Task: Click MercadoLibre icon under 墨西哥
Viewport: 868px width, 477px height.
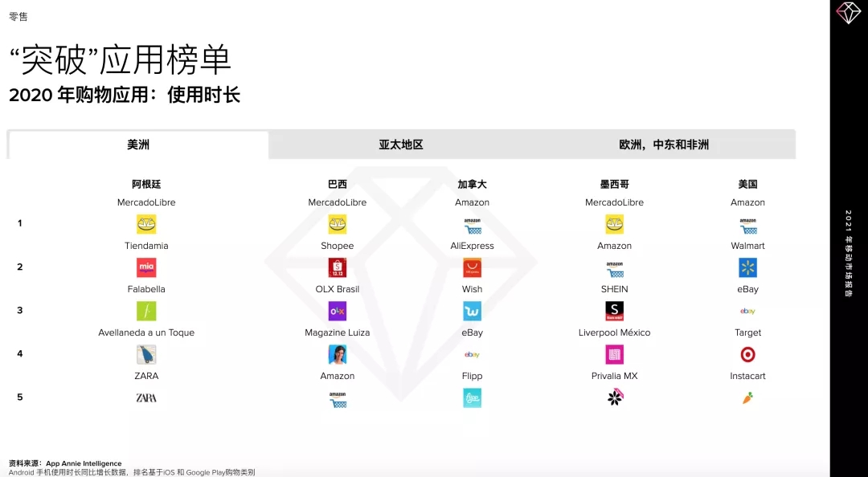Action: 615,224
